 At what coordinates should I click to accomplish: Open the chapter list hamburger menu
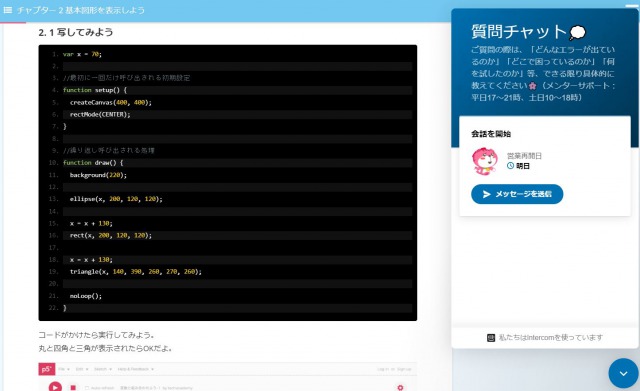(x=7, y=10)
